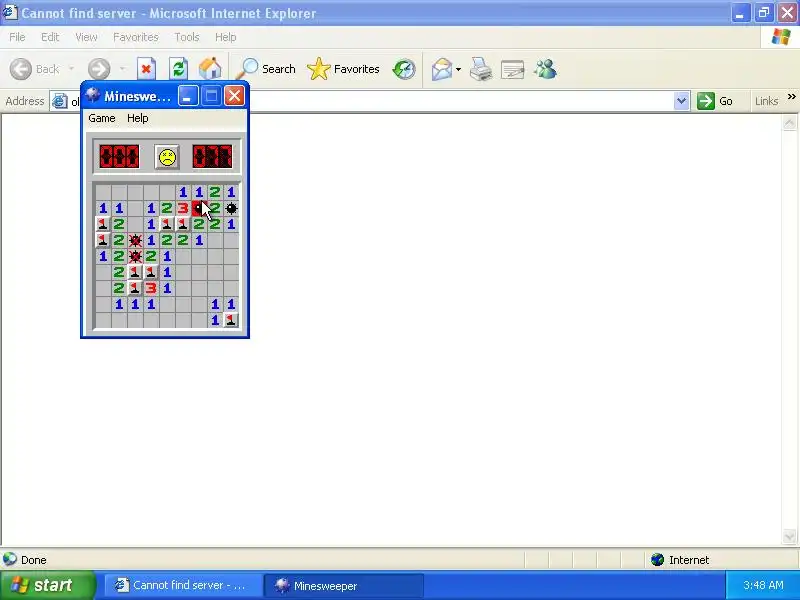Click the scroll up arrow in IE's vertical scrollbar
Image resolution: width=800 pixels, height=600 pixels.
click(789, 123)
